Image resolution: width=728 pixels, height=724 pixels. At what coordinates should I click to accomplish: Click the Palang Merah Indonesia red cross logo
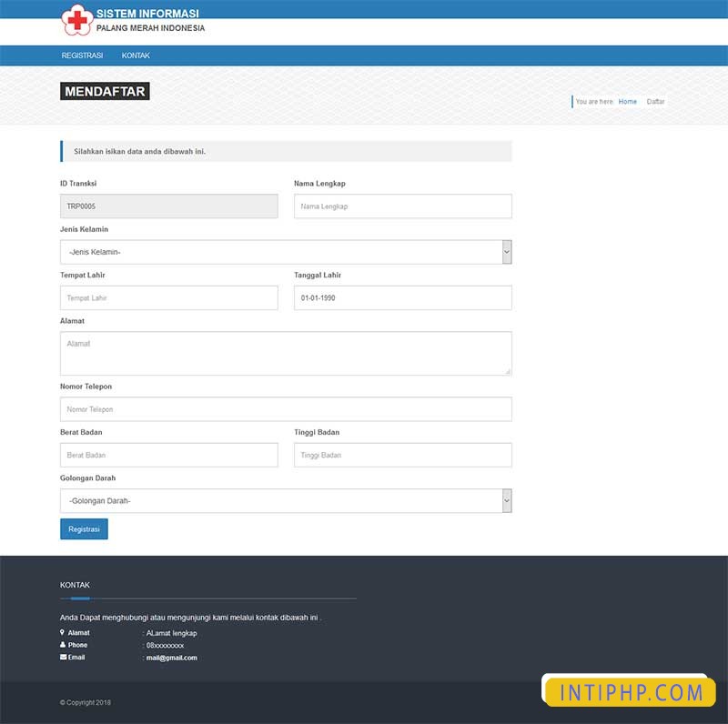pos(76,20)
